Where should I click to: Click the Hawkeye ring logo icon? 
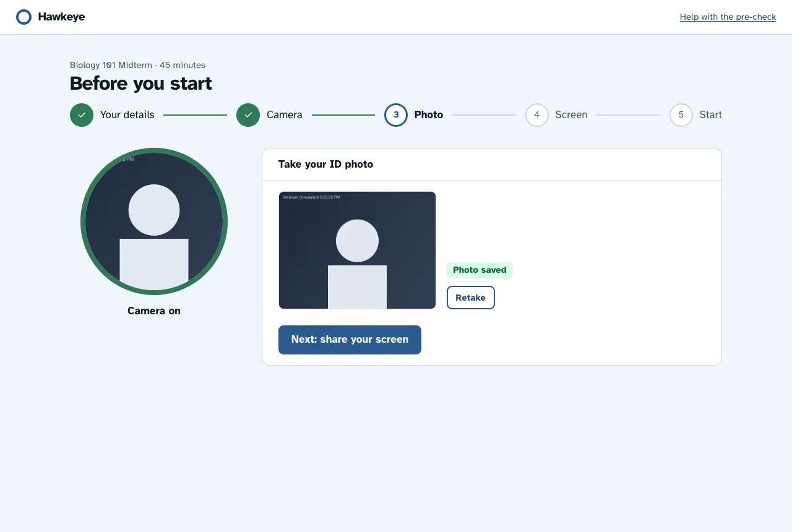coord(24,17)
